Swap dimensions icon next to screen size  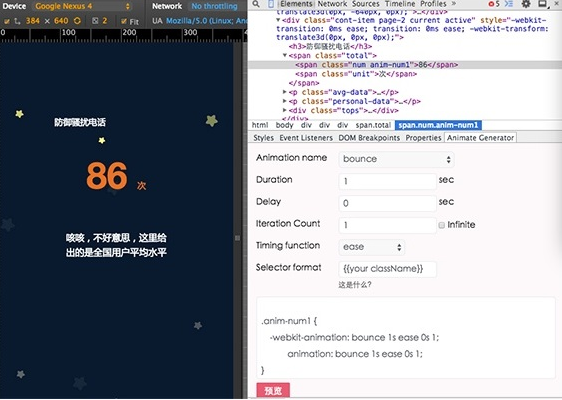77,21
